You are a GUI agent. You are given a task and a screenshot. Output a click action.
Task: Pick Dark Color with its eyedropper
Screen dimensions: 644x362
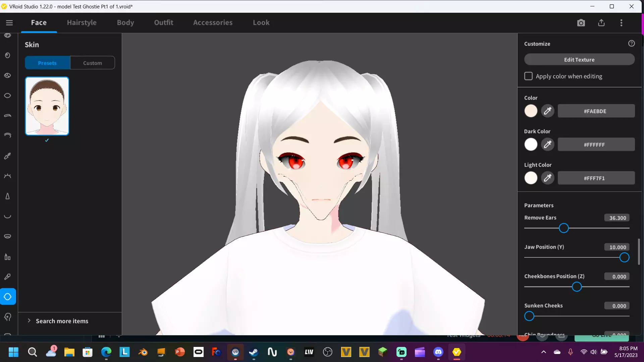coord(547,144)
